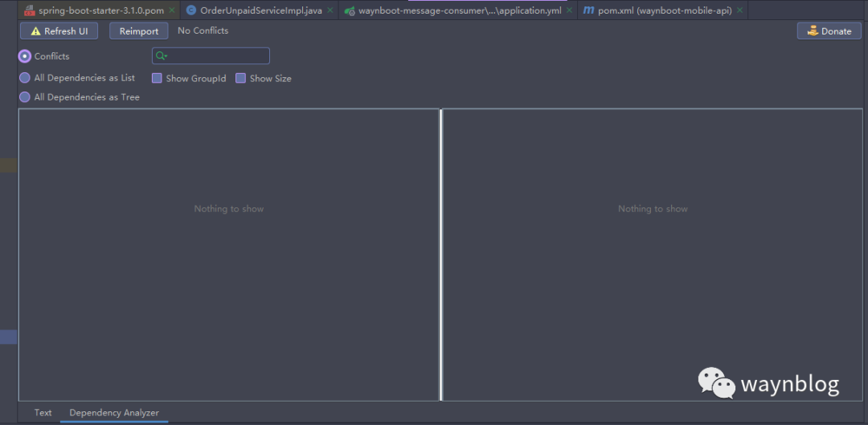Click the Refresh UI button
The image size is (868, 425).
click(59, 31)
